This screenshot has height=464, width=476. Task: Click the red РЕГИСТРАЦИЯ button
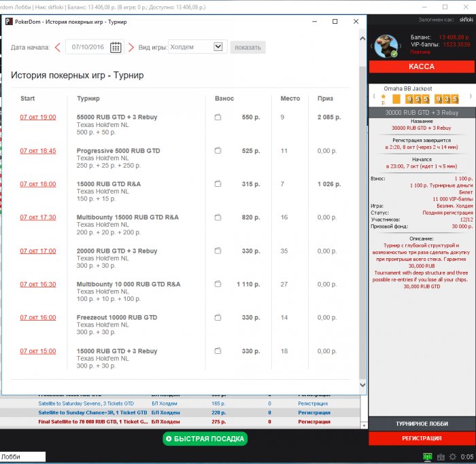coord(422,438)
